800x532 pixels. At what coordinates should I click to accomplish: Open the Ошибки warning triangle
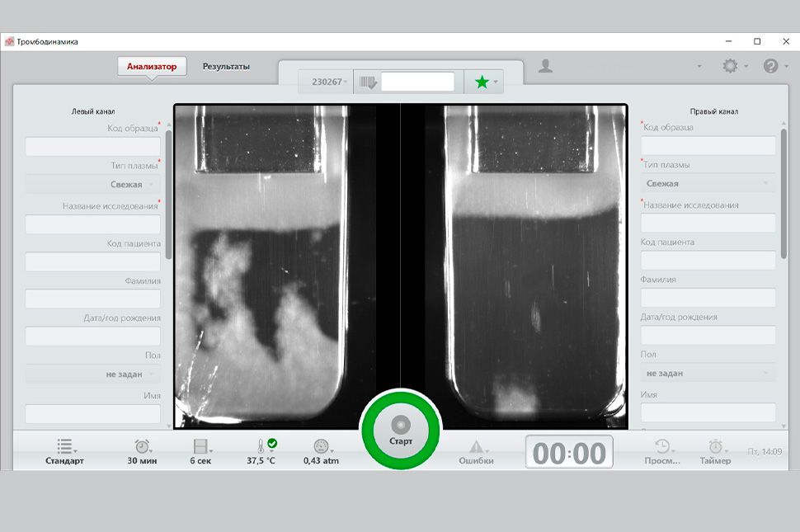point(477,446)
